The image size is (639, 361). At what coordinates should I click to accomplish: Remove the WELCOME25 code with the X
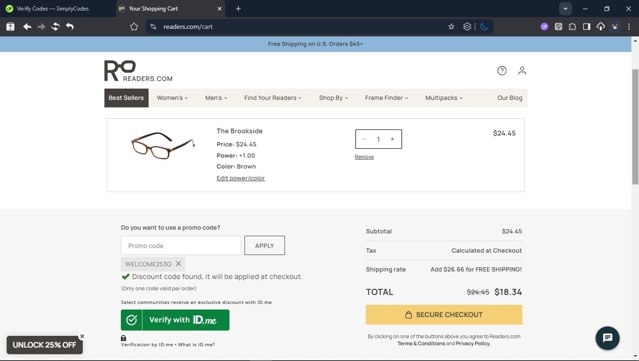pos(178,264)
